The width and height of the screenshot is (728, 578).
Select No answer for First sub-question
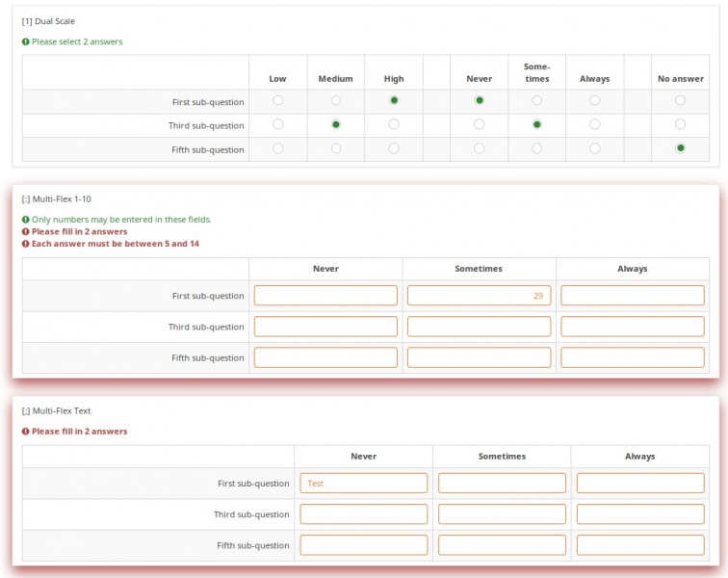coord(681,100)
